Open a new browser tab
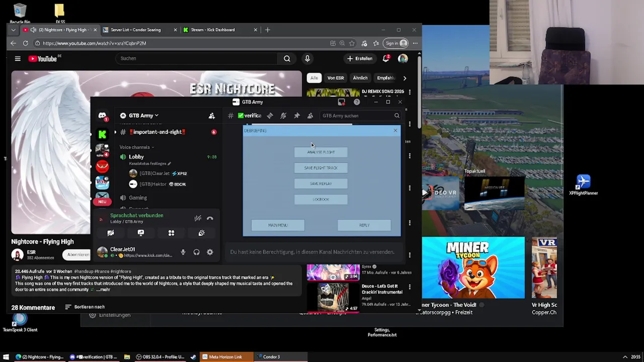 pyautogui.click(x=268, y=30)
